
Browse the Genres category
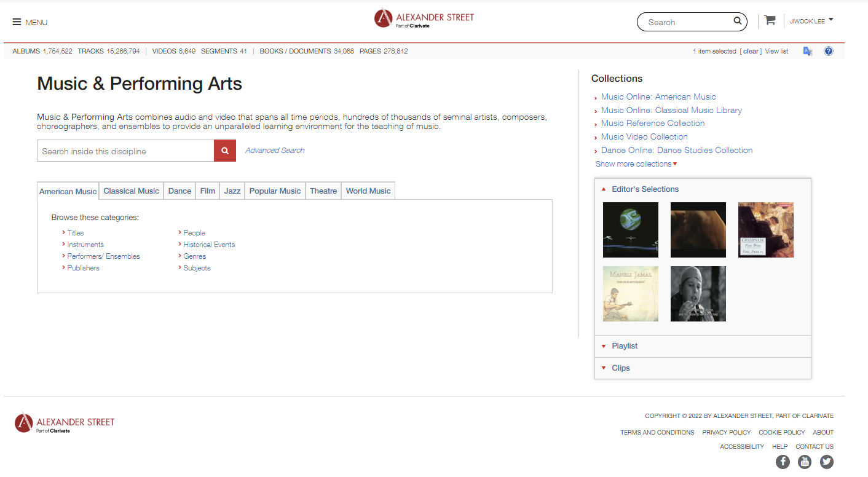coord(195,256)
